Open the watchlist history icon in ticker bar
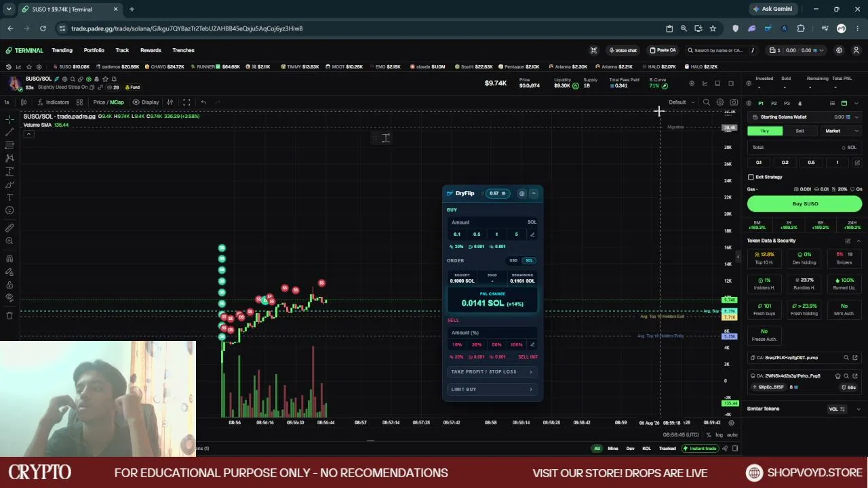Viewport: 868px width, 488px height. coord(8,67)
